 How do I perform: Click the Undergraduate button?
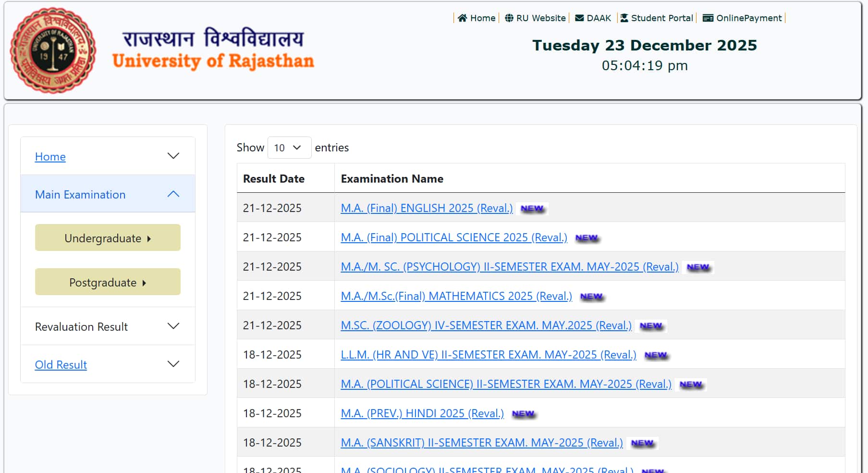[x=107, y=237]
